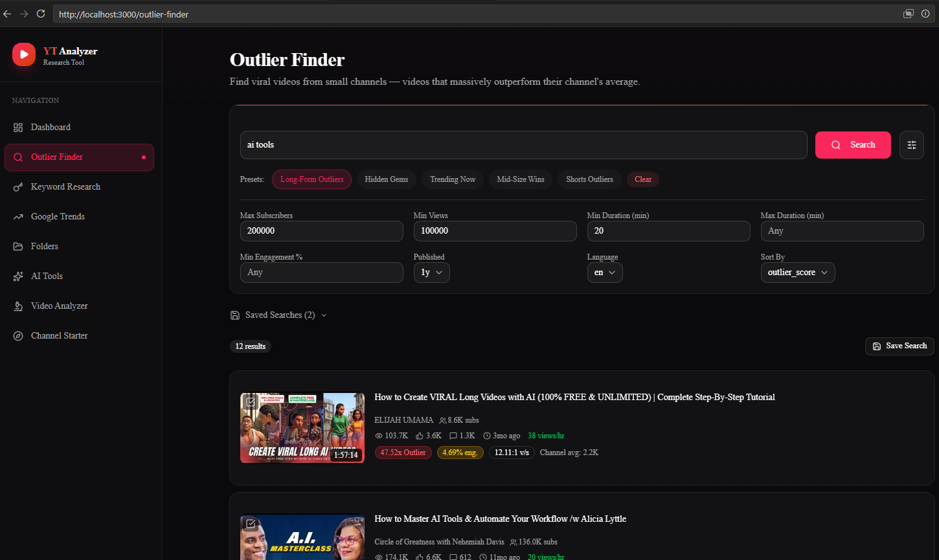The height and width of the screenshot is (560, 939).
Task: Click the Clear presets button
Action: [x=643, y=179]
